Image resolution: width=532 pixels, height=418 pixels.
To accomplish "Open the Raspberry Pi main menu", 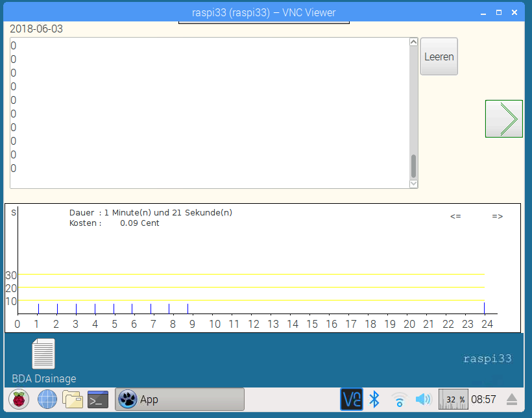I will (19, 399).
